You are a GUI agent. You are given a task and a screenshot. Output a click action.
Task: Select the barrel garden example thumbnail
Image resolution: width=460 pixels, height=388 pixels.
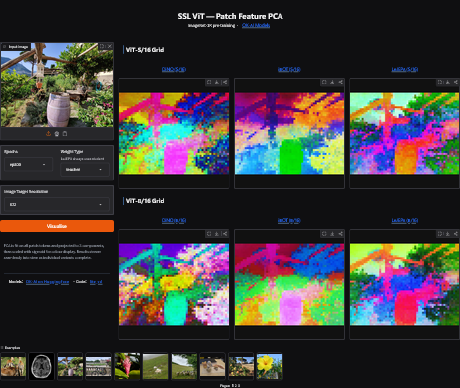point(70,366)
